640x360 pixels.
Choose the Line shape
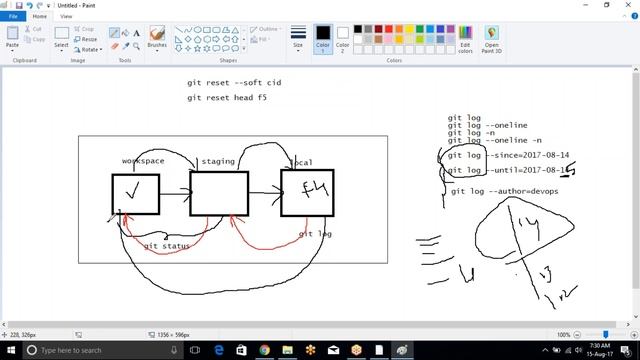click(178, 30)
